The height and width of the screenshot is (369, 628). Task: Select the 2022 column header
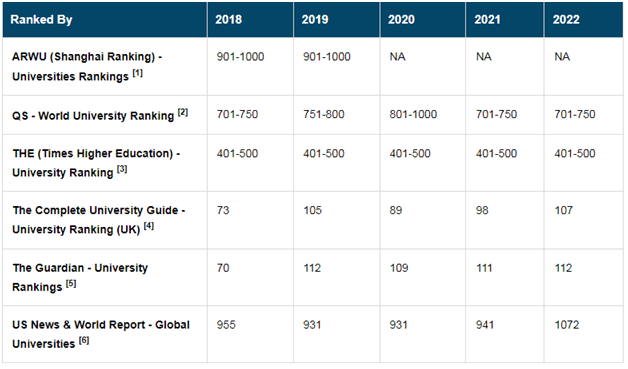coord(566,20)
